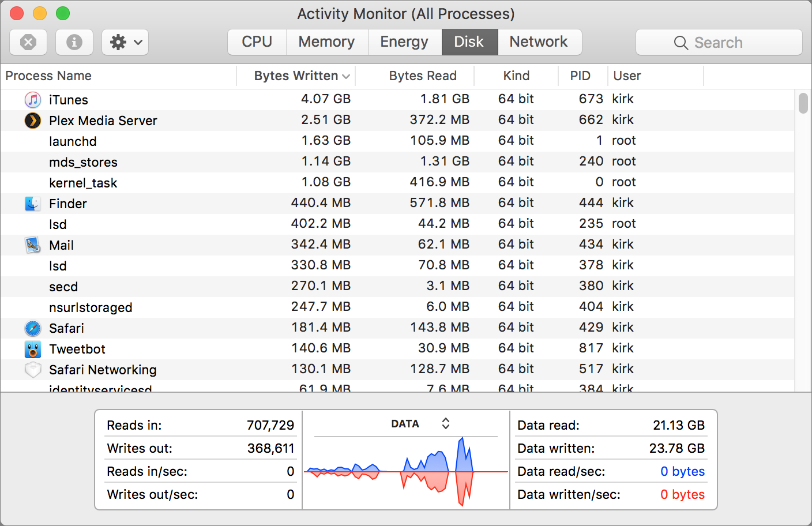Click the quit process X toolbar icon

click(28, 42)
